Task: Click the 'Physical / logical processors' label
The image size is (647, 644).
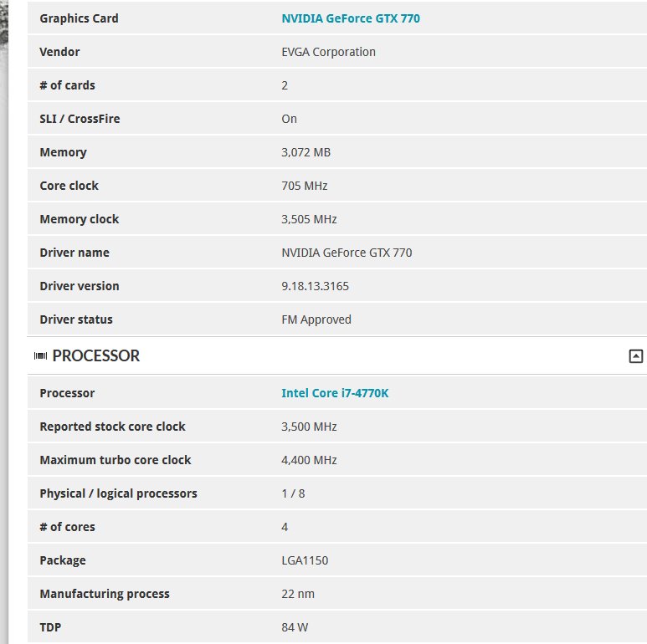Action: pos(118,493)
